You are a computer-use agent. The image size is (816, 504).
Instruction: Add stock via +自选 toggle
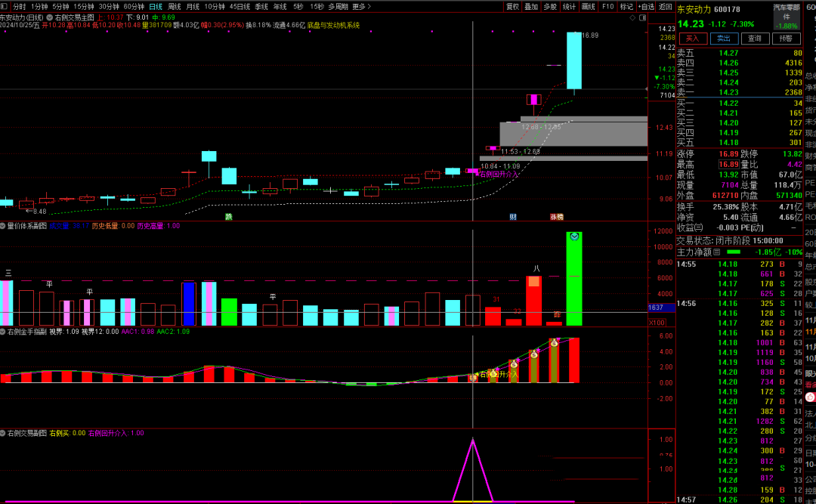coord(646,6)
